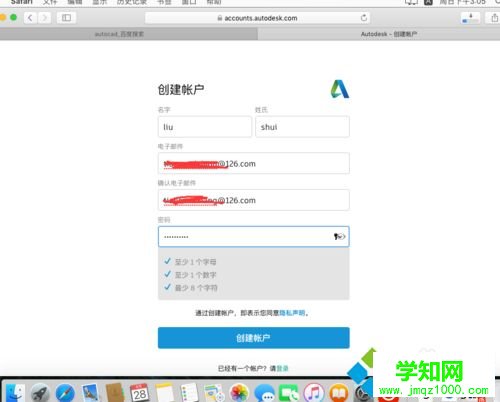Click the 至少 1 个字母 requirement text
This screenshot has height=402, width=500.
point(195,262)
